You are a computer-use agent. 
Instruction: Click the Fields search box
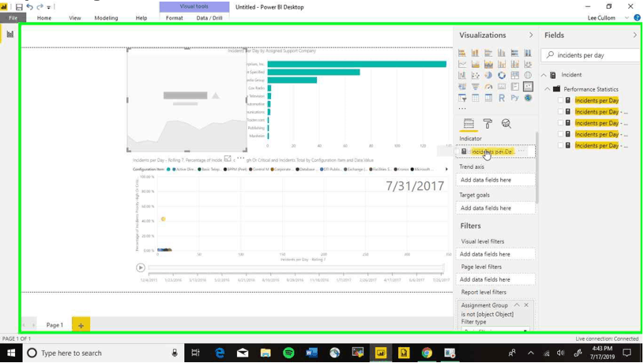click(x=590, y=55)
